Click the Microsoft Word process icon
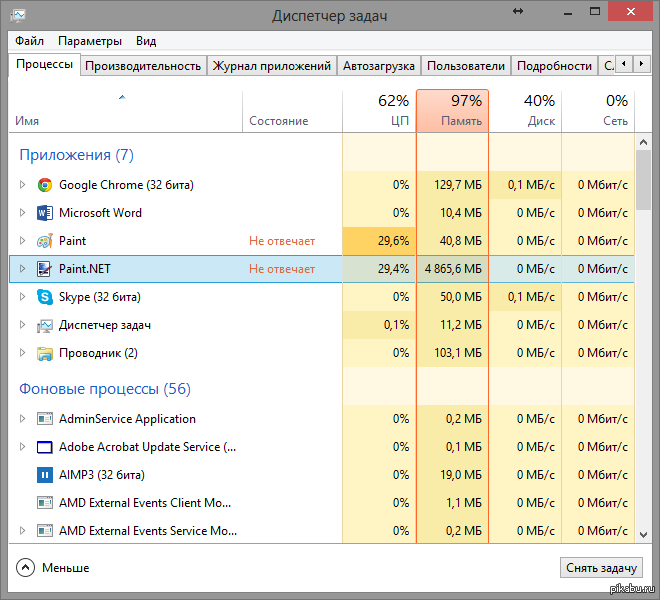Image resolution: width=660 pixels, height=600 pixels. [x=45, y=213]
